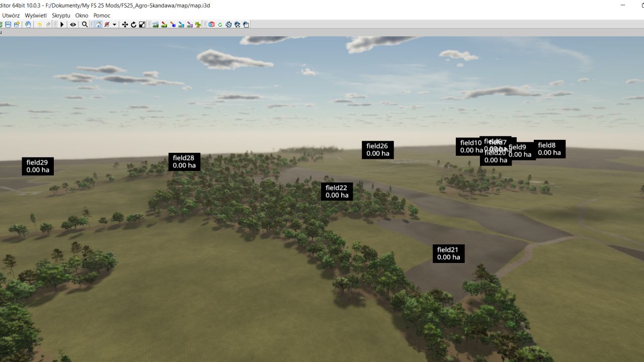Click the green plant foliage icon
The width and height of the screenshot is (644, 362).
tap(198, 24)
